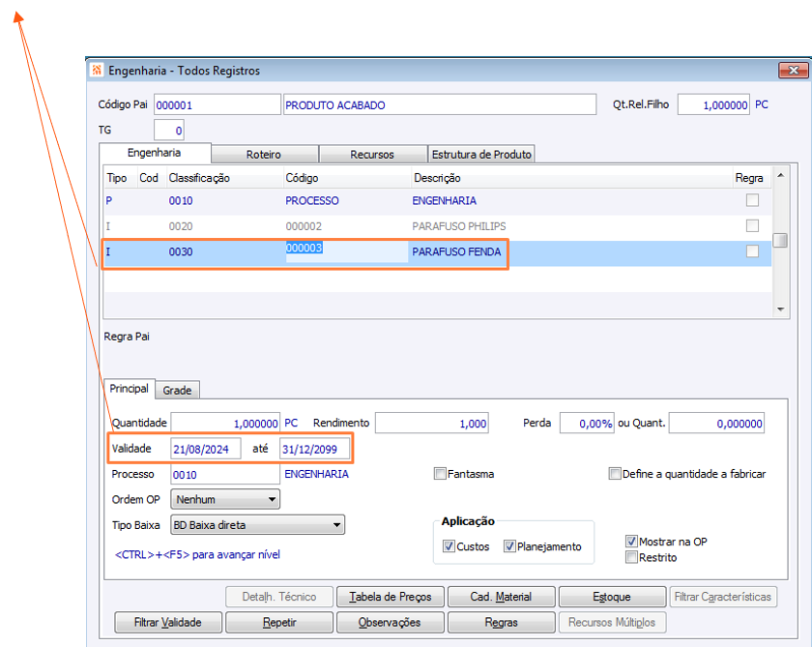
Task: Enable the Fantasma checkbox
Action: click(440, 474)
